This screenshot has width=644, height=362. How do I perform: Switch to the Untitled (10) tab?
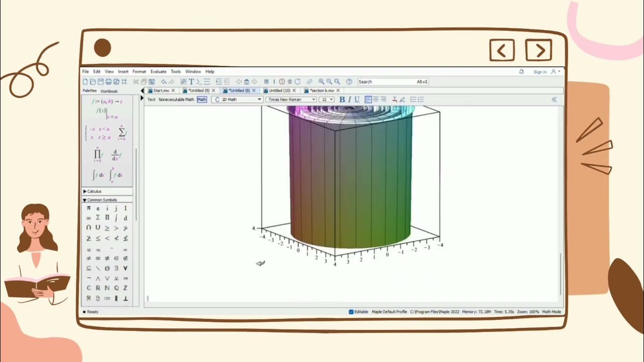(x=279, y=90)
